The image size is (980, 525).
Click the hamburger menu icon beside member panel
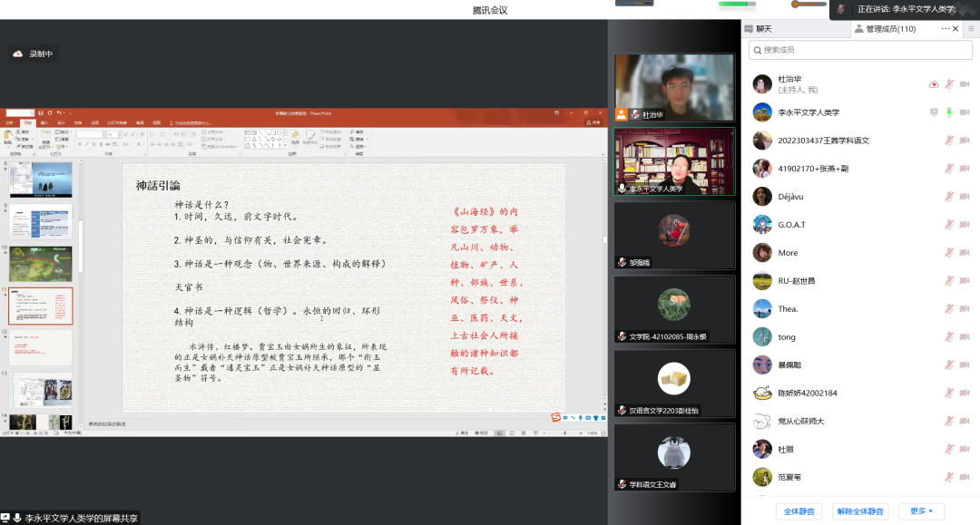click(x=971, y=29)
